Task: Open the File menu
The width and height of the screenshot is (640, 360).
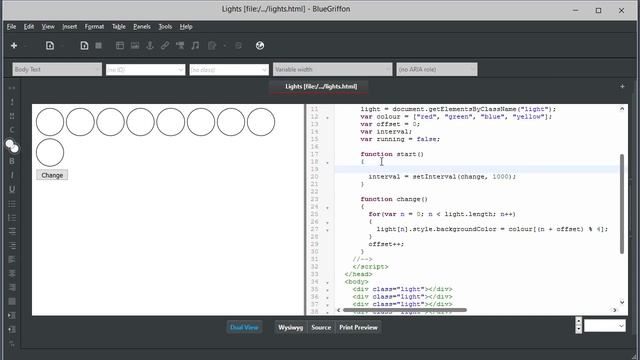Action: (11, 27)
